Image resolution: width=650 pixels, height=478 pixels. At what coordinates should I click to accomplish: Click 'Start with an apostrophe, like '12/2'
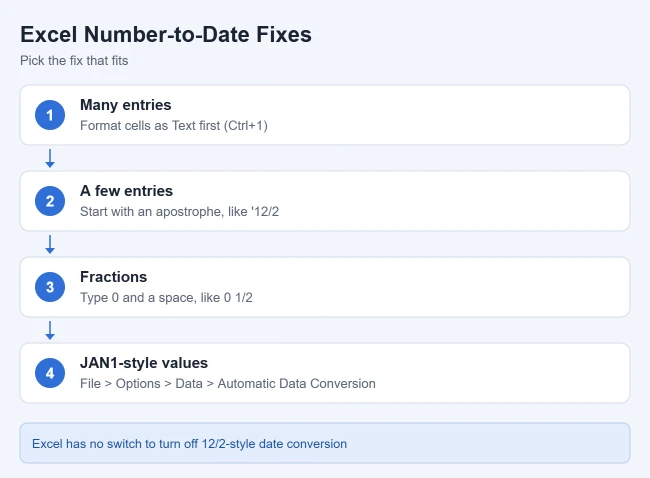[x=179, y=211]
